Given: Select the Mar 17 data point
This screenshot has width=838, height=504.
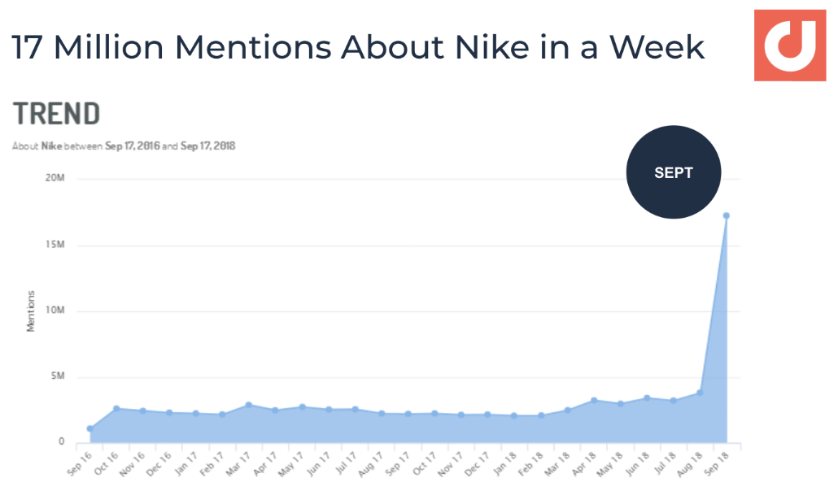Looking at the screenshot, I should 248,405.
